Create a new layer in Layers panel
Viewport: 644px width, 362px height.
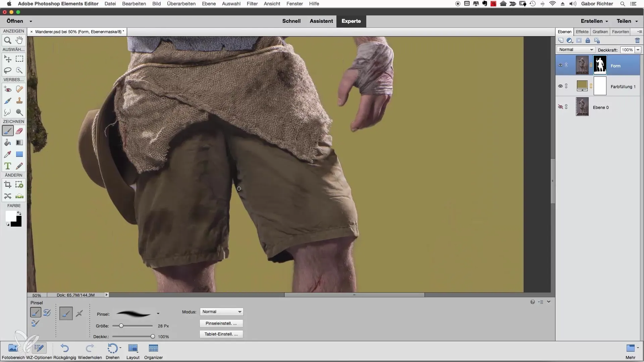(561, 41)
